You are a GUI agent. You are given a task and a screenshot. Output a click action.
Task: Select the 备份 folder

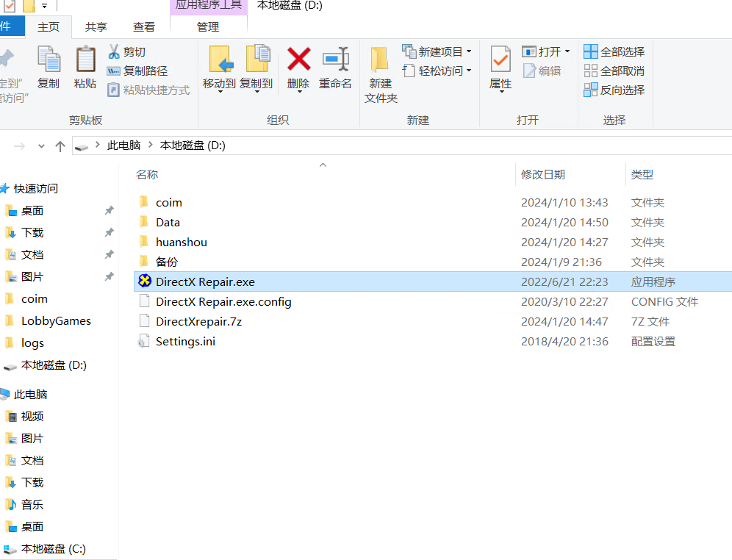click(x=433, y=262)
